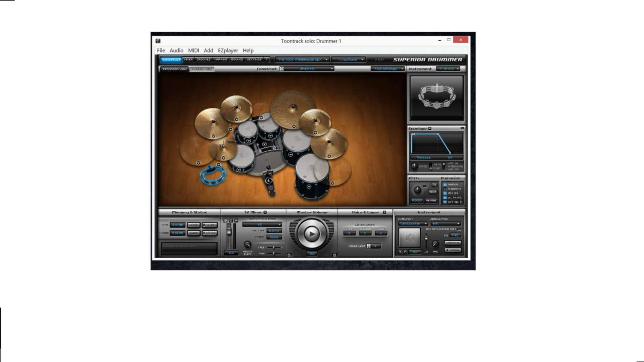This screenshot has width=644, height=362.
Task: Open the Audio menu
Action: (176, 50)
